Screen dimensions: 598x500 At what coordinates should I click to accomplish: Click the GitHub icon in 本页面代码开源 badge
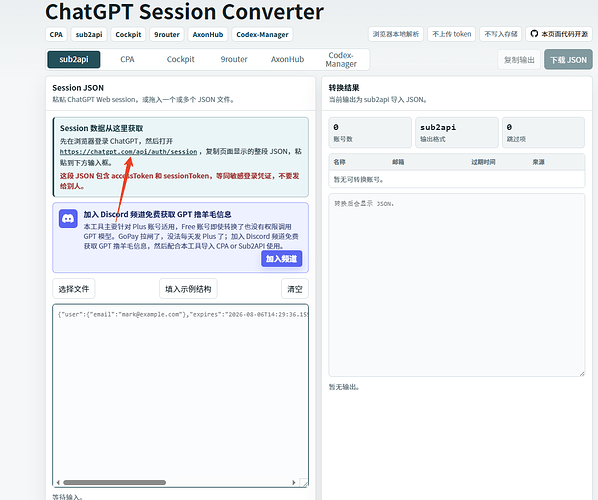534,34
